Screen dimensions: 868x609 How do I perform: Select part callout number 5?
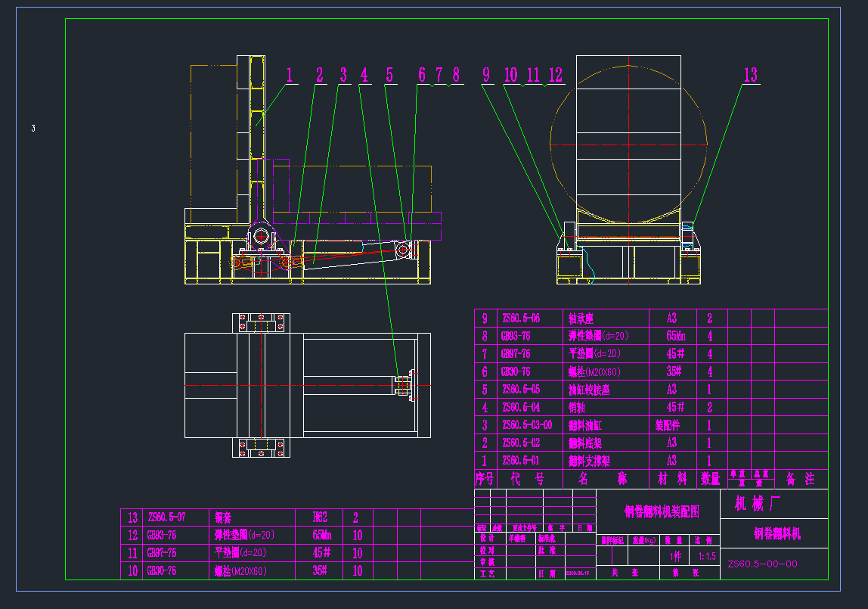[x=389, y=75]
